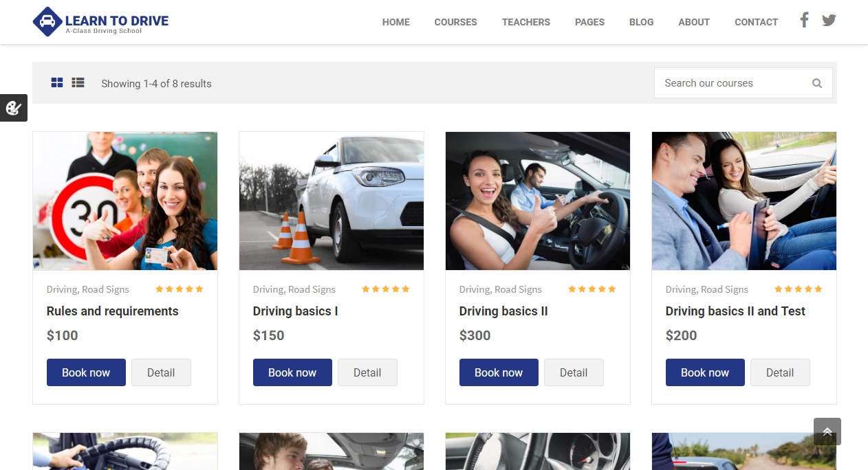Image resolution: width=868 pixels, height=470 pixels.
Task: Go to the Contact page
Action: (756, 22)
